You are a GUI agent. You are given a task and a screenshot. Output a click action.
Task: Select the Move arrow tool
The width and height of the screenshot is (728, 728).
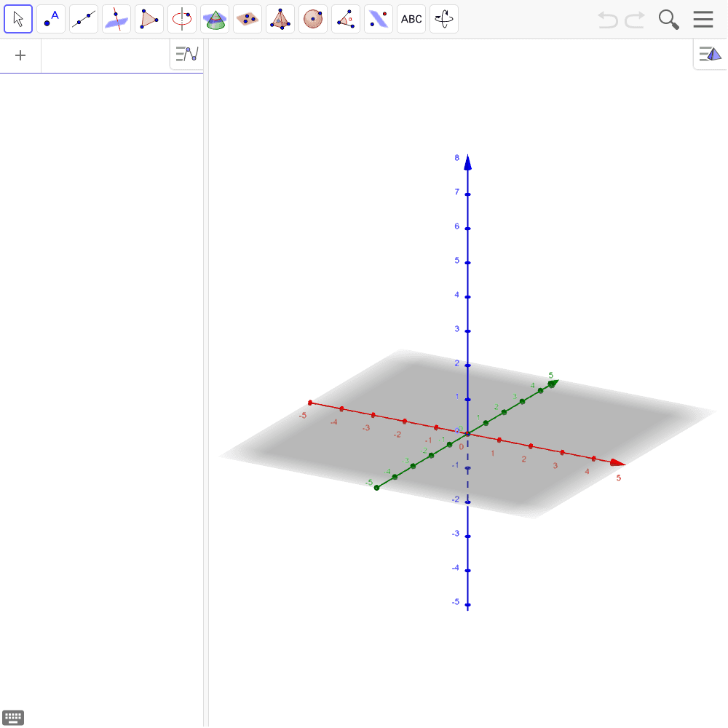click(x=18, y=19)
